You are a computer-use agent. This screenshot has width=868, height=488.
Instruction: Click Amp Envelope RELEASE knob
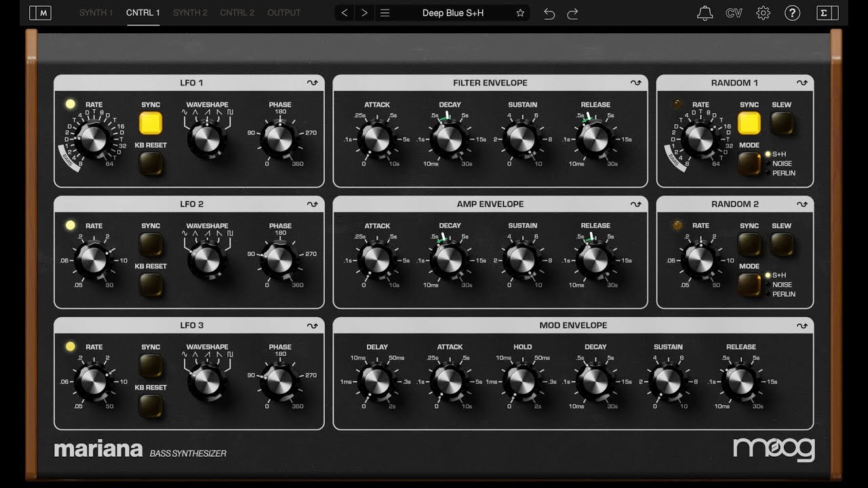coord(595,260)
